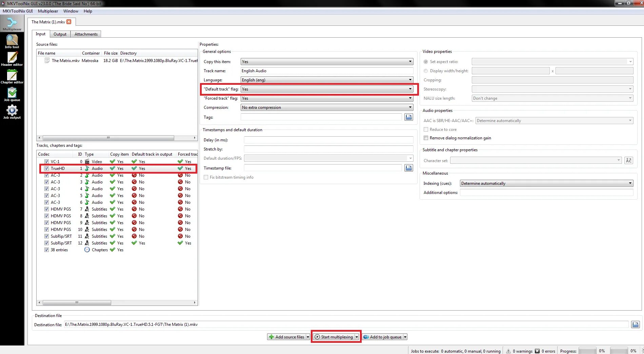Screen dimensions: 644x354
Task: Click the File name column header
Action: [59, 53]
